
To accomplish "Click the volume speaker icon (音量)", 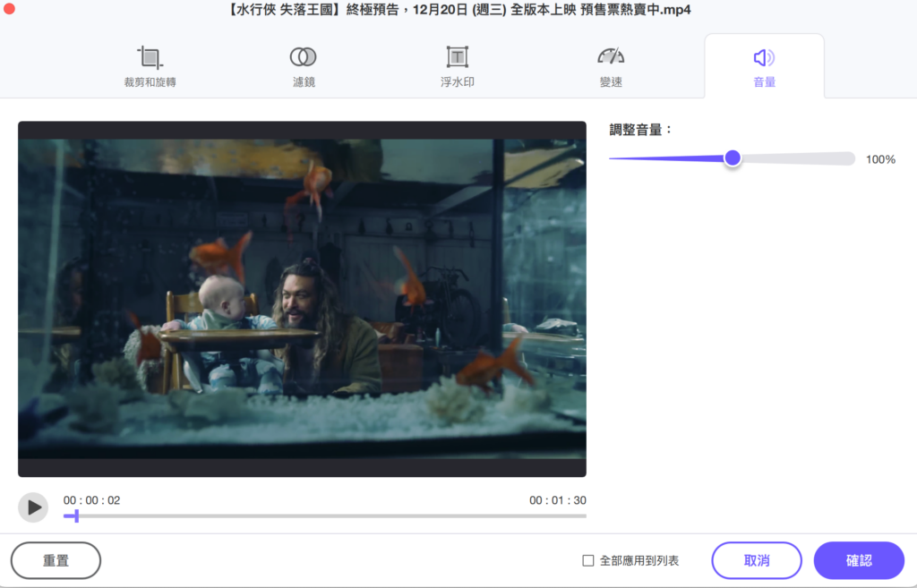I will tap(764, 57).
